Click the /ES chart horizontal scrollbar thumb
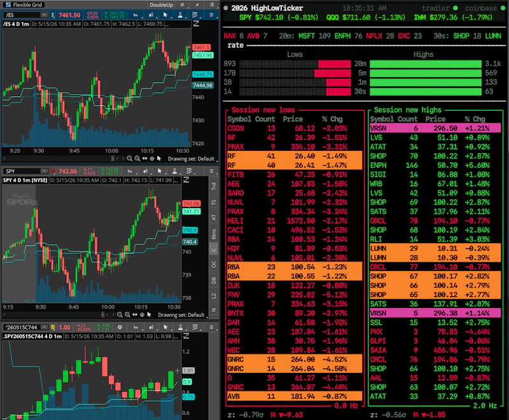Screen dimensions: 509x420 tap(113, 158)
